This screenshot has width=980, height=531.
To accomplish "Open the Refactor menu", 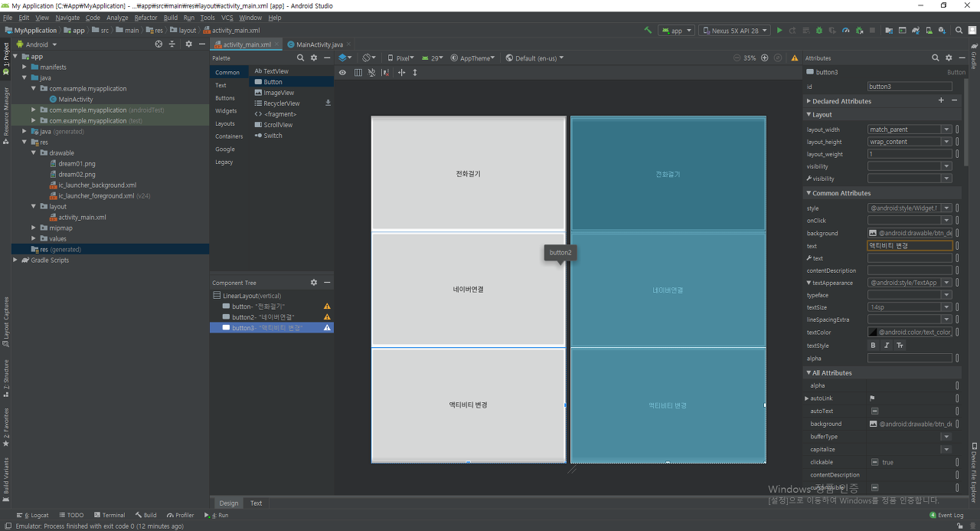I will (145, 18).
